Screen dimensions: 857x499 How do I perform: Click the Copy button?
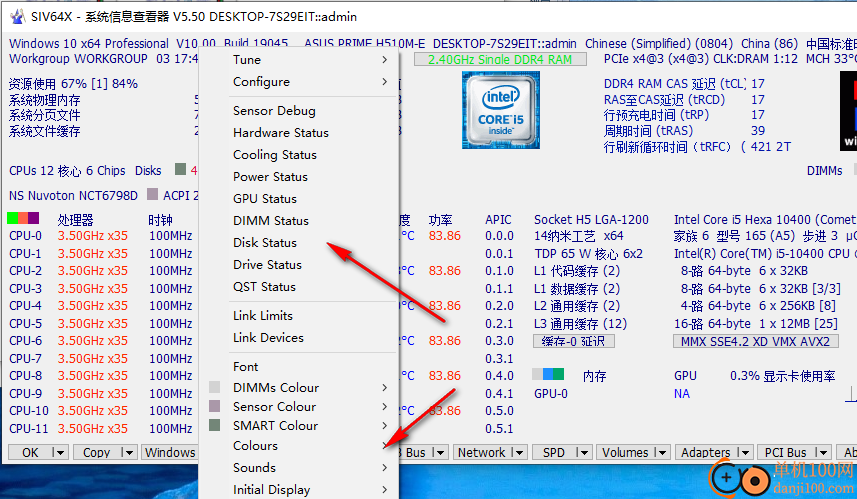pos(97,453)
